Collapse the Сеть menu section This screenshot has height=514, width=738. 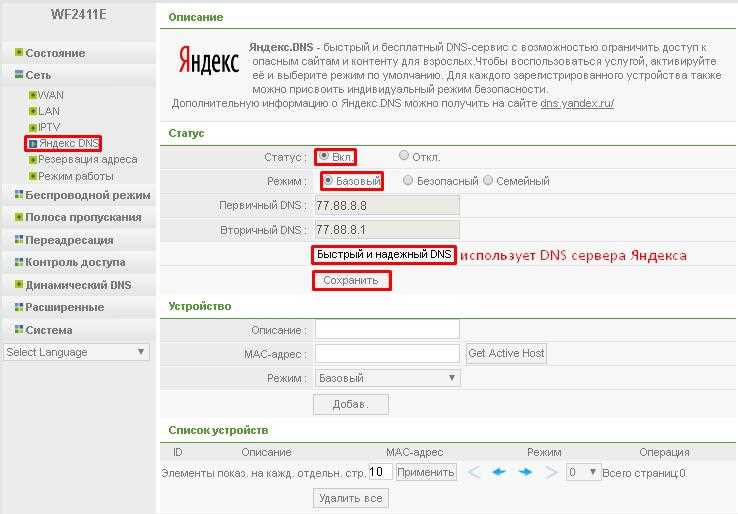click(x=38, y=75)
